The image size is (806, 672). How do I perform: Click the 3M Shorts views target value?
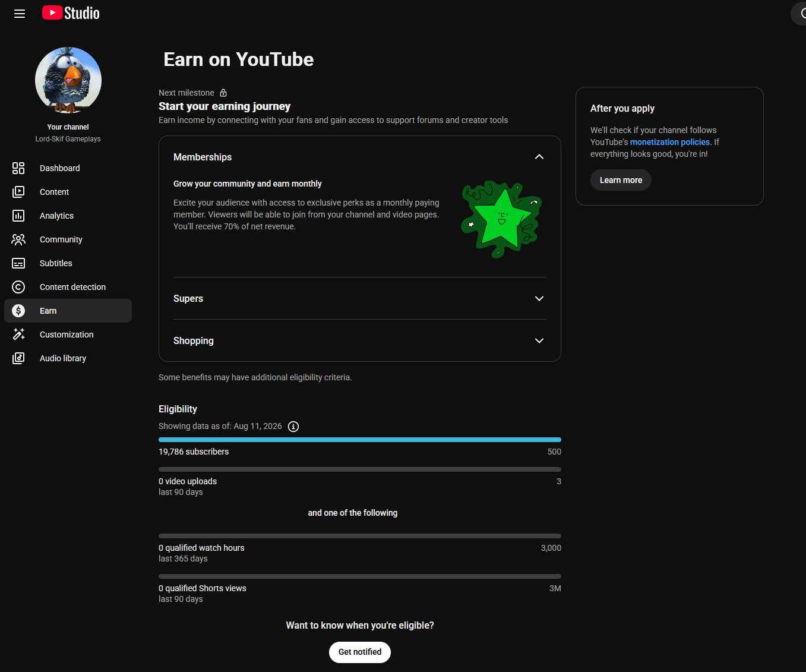pyautogui.click(x=555, y=588)
